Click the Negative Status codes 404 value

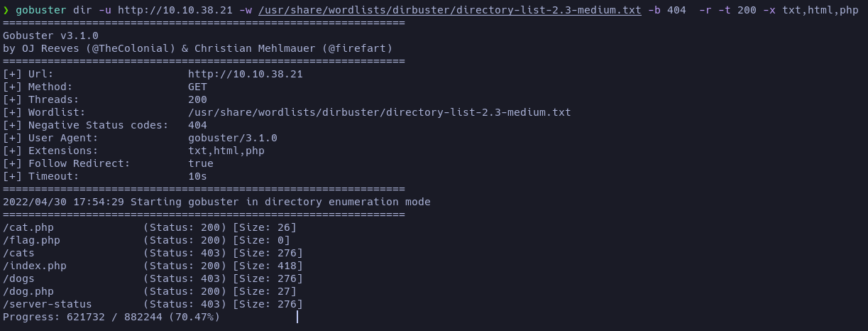pos(197,125)
